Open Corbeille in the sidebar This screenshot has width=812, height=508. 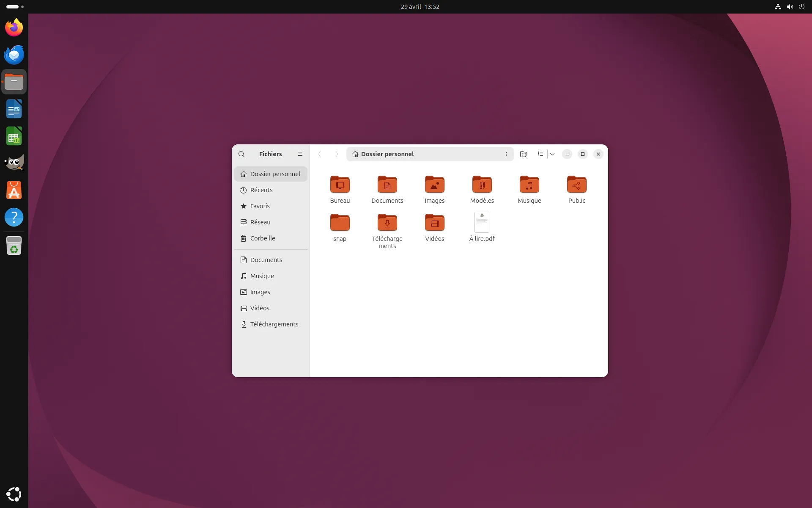271,238
